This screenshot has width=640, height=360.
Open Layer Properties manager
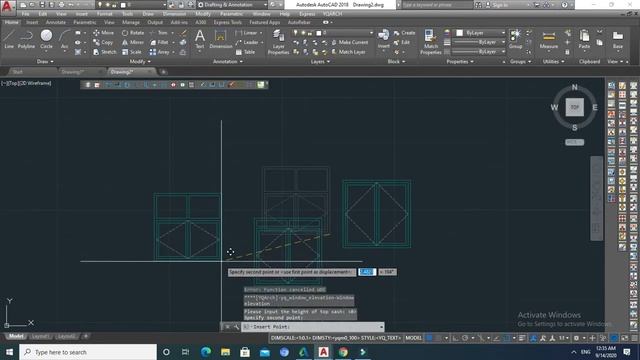point(278,42)
